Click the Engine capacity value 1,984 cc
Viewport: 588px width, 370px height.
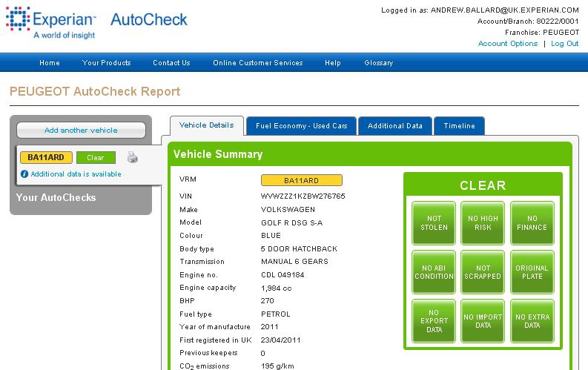tap(277, 288)
